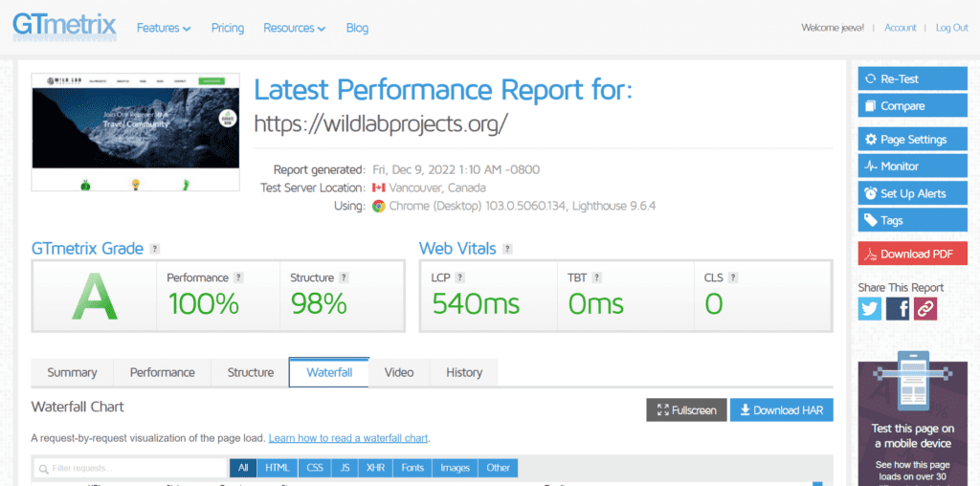Click the Compare button

(912, 106)
